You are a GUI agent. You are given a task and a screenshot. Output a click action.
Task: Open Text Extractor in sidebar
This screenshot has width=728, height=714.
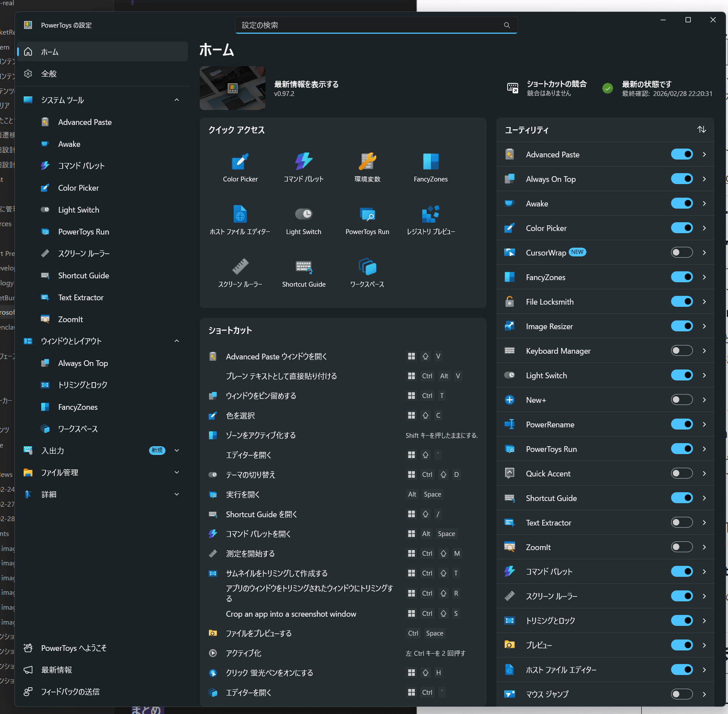coord(81,298)
